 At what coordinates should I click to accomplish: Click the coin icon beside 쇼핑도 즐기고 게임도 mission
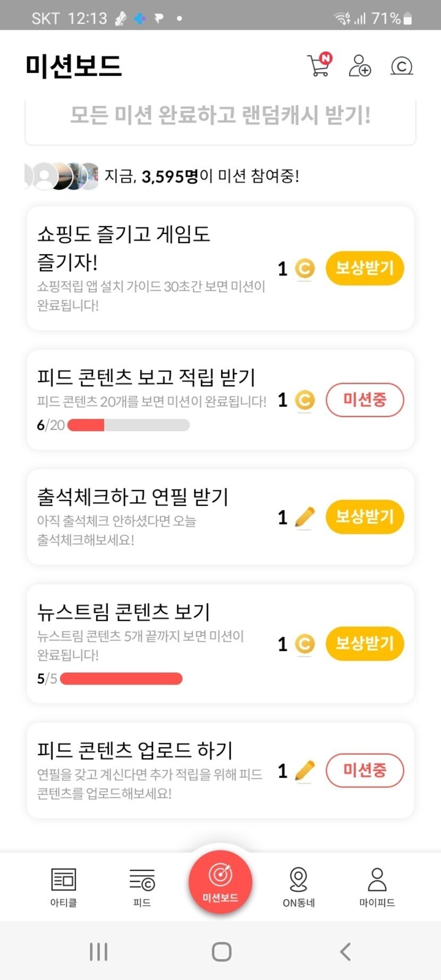tap(304, 268)
